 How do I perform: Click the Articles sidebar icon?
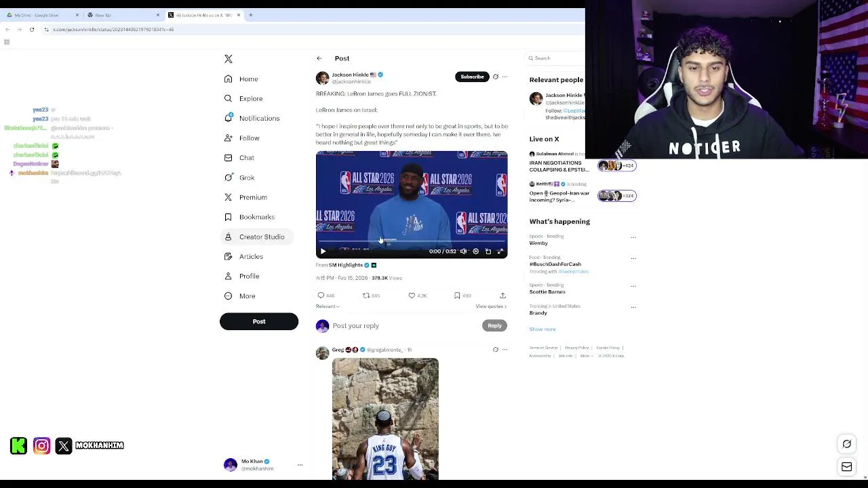[229, 256]
